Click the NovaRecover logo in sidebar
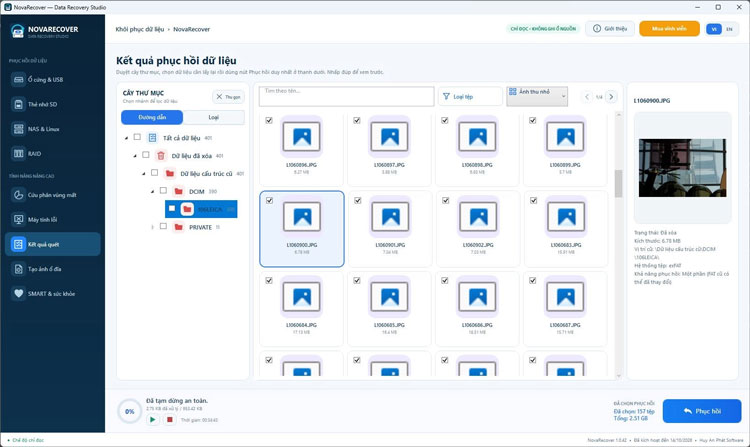750x447 pixels. click(x=17, y=31)
